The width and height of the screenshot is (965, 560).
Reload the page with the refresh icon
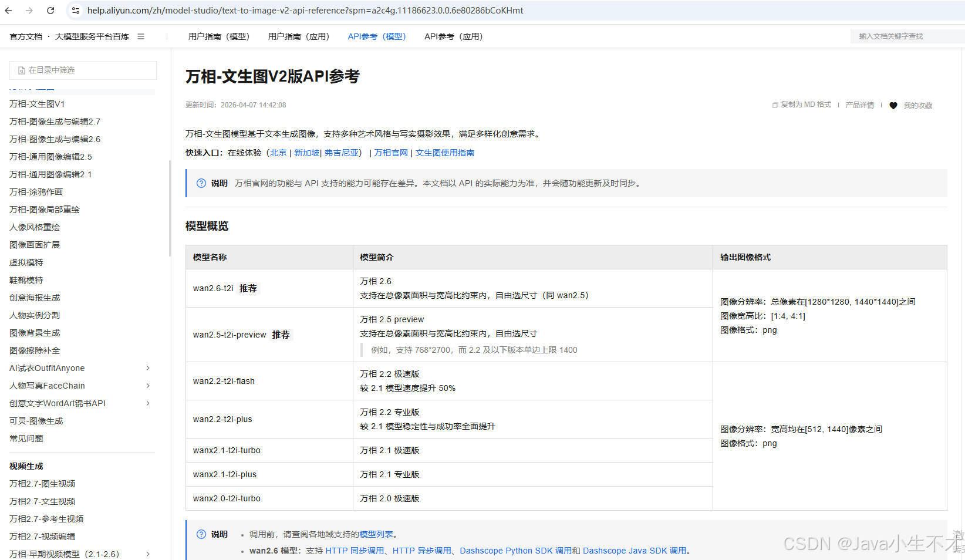point(50,11)
